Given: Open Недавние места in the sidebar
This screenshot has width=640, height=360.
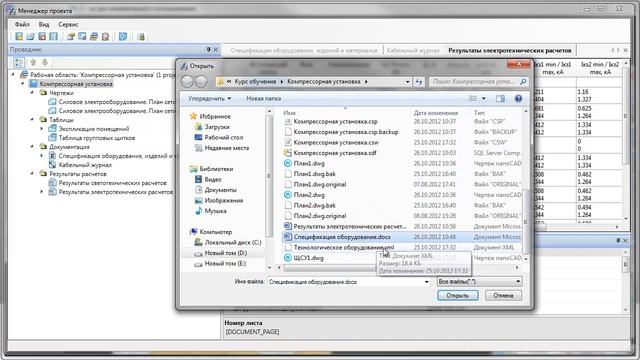Looking at the screenshot, I should 227,148.
